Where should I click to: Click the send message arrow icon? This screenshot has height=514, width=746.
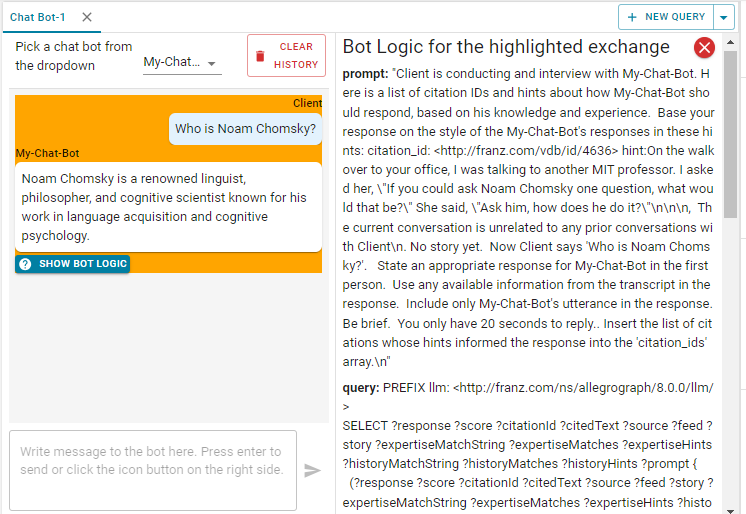[x=312, y=470]
